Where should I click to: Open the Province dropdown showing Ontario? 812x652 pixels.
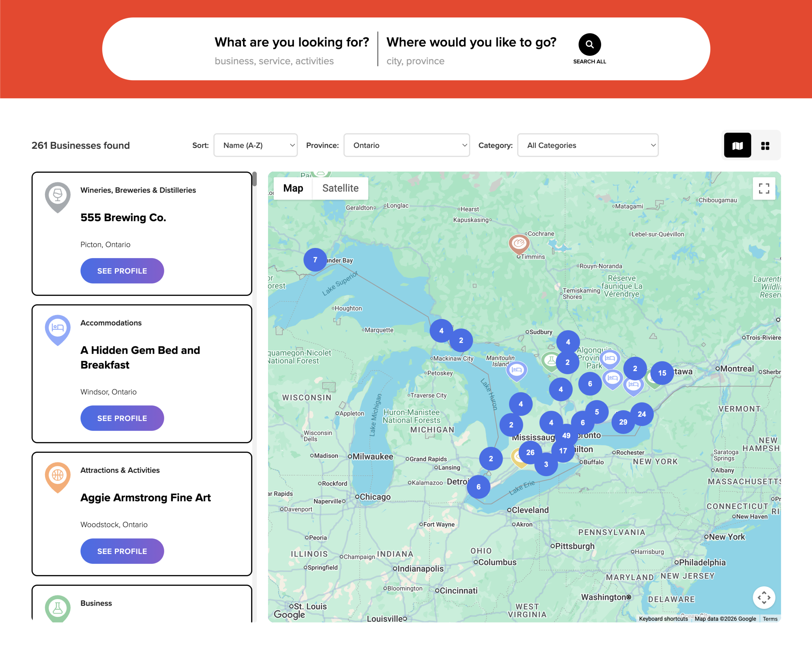click(406, 145)
